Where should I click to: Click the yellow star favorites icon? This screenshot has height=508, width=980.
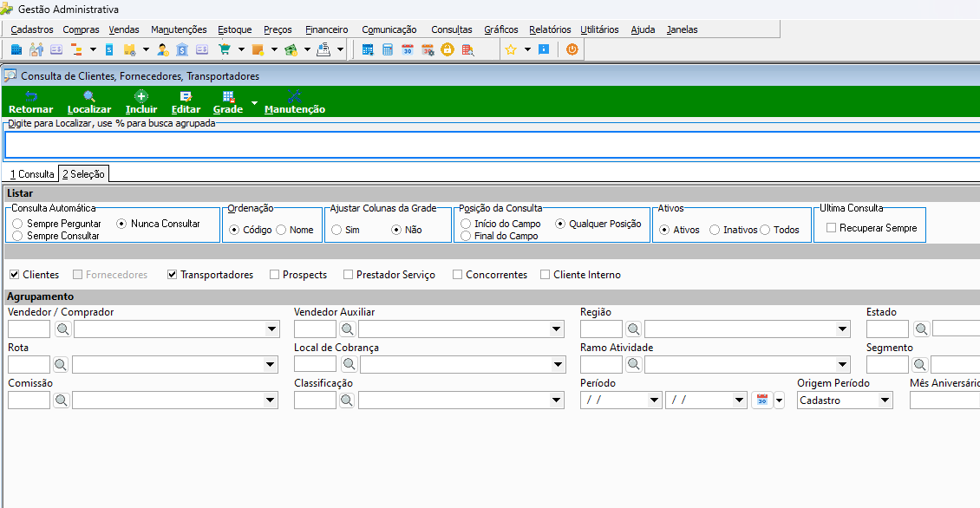click(x=511, y=49)
